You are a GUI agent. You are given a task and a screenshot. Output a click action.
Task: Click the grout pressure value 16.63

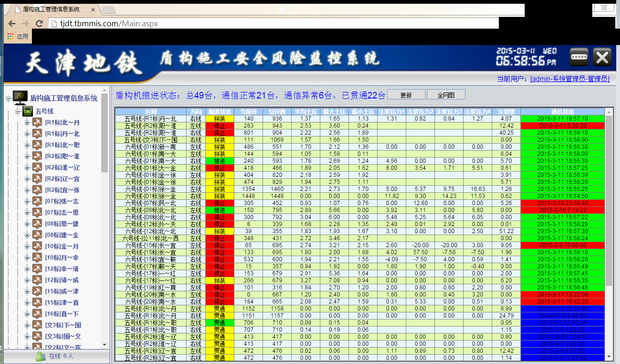(x=478, y=189)
